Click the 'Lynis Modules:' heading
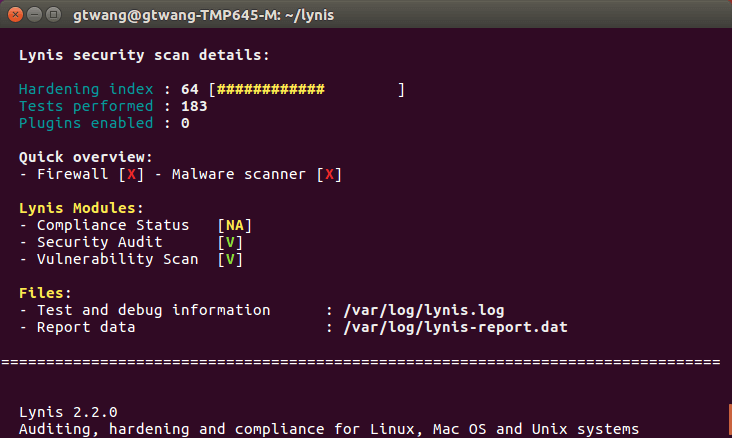This screenshot has width=732, height=438. pyautogui.click(x=81, y=208)
